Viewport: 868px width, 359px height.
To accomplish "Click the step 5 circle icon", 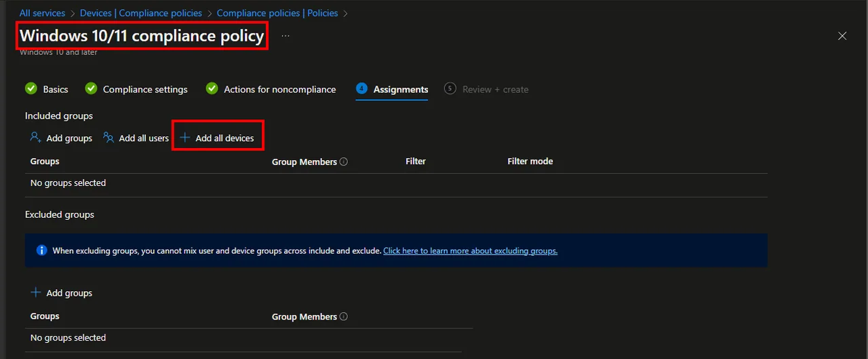I will (x=450, y=89).
